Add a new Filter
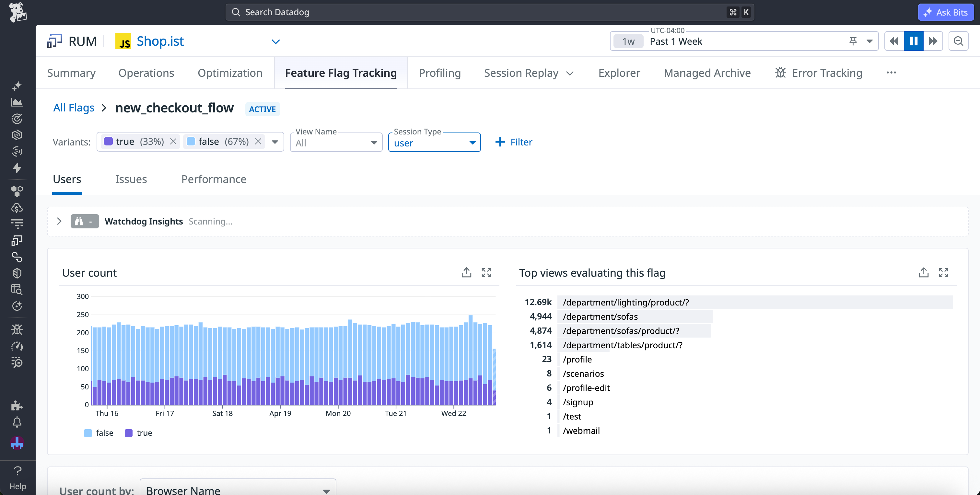 [x=513, y=142]
